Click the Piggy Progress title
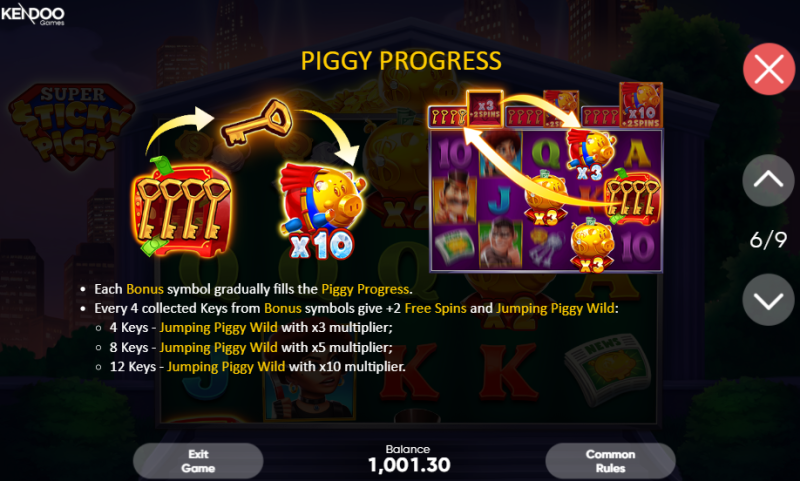This screenshot has height=481, width=800. (401, 61)
